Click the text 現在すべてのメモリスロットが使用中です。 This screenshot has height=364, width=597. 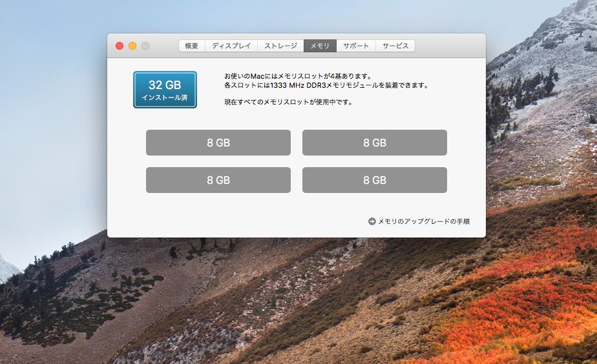[x=289, y=102]
